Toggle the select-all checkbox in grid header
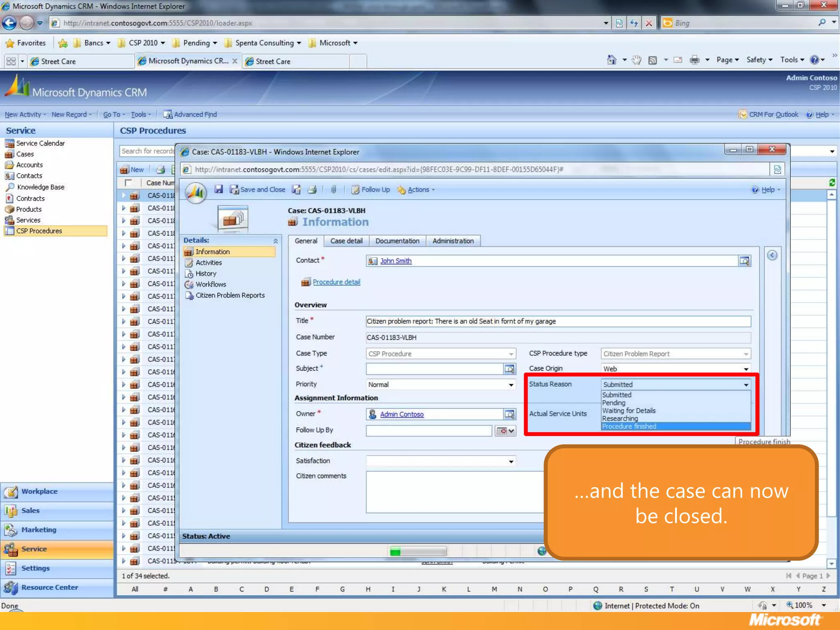 [x=129, y=183]
